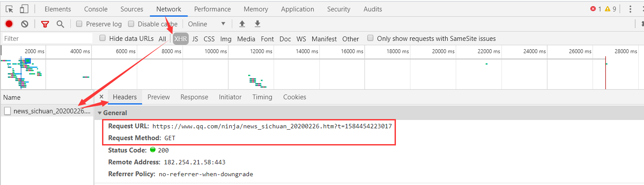Switch to the Console tab
The height and width of the screenshot is (185, 644).
pyautogui.click(x=95, y=9)
